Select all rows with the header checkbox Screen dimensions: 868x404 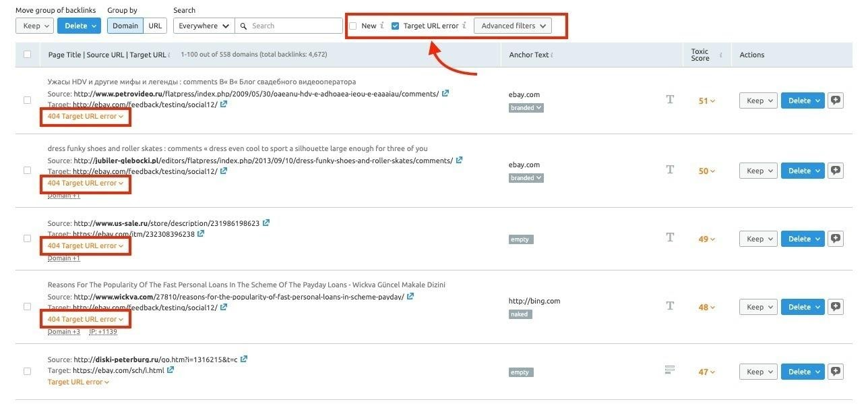(27, 54)
